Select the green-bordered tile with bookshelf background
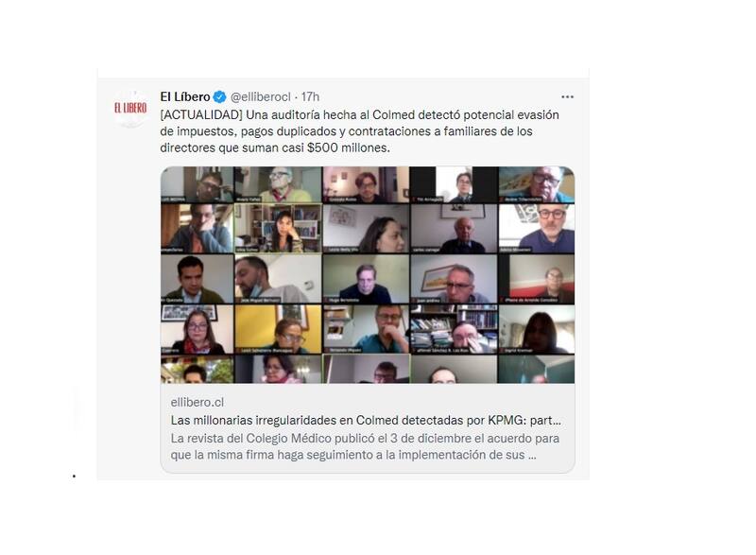This screenshot has height=555, width=756. pyautogui.click(x=278, y=228)
